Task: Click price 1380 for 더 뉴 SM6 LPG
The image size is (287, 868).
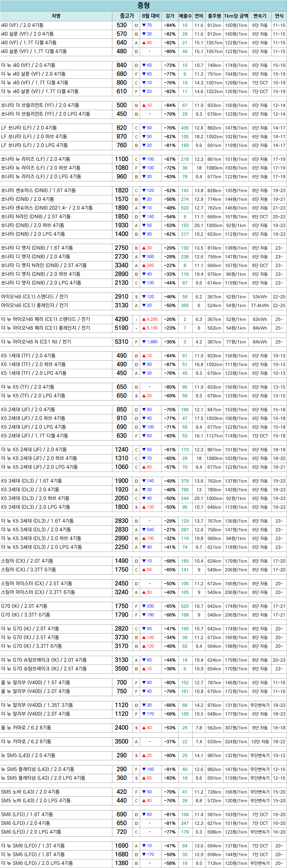Action: 122,863
